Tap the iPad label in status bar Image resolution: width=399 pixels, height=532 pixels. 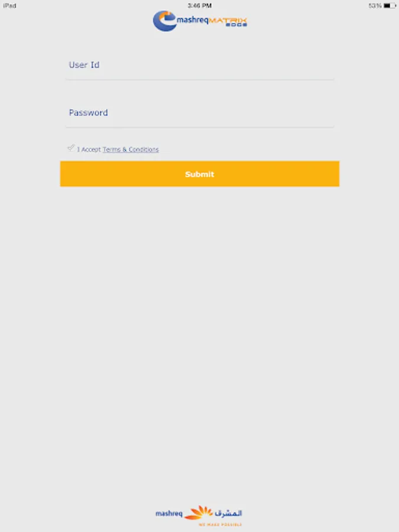click(x=10, y=6)
